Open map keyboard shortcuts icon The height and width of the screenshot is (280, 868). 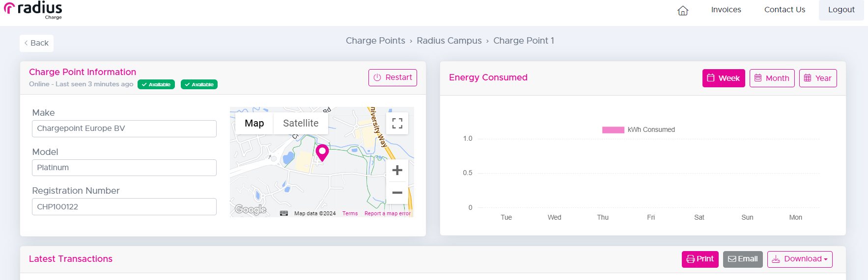point(284,213)
